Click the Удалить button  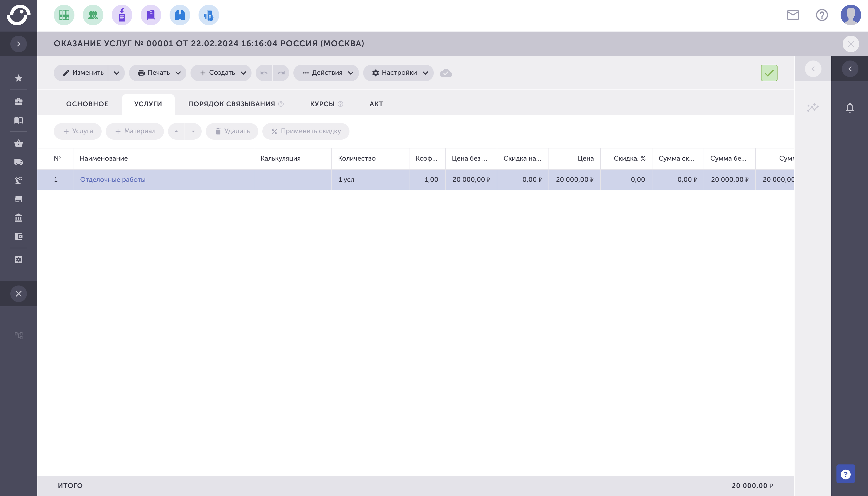232,131
